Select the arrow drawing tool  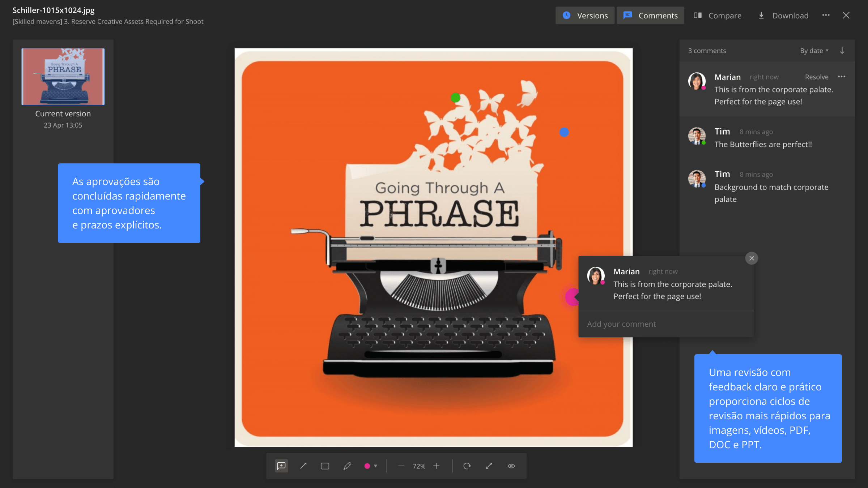(303, 466)
